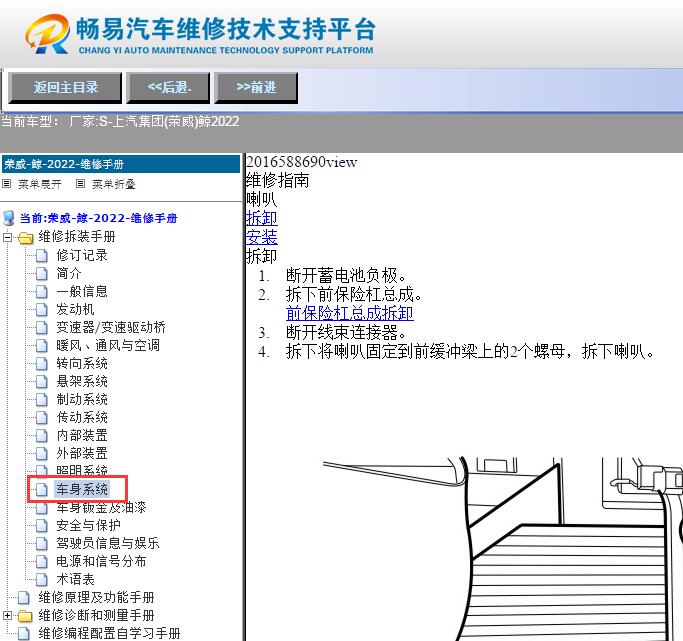The image size is (683, 641).
Task: Open 当前:荣威-鲸-2022-维修手册 root link
Action: click(x=98, y=218)
